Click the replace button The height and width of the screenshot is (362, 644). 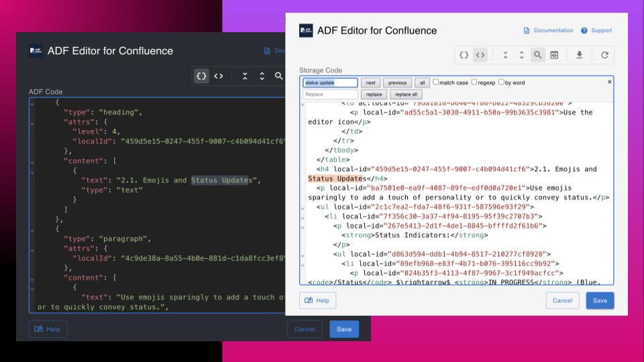pyautogui.click(x=374, y=95)
